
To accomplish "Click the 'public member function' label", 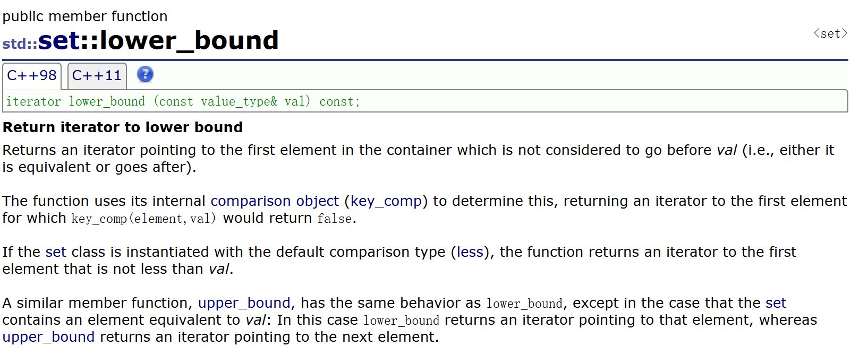I will click(x=85, y=16).
